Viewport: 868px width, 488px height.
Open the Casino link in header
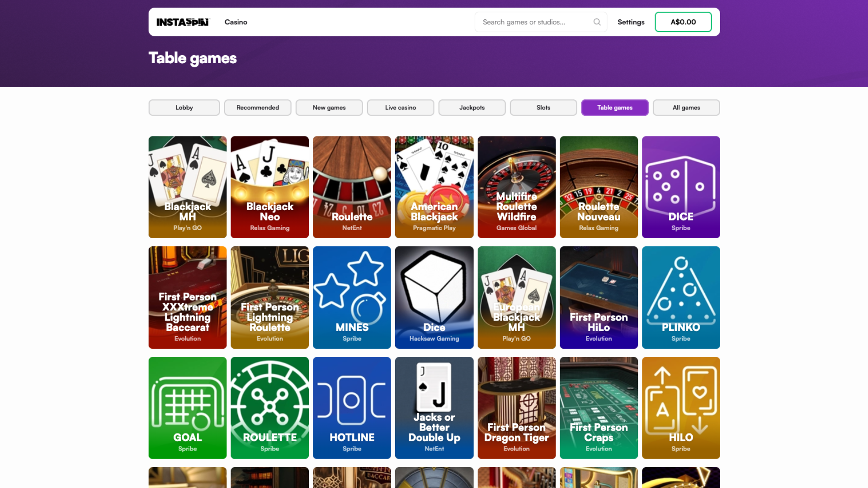236,22
